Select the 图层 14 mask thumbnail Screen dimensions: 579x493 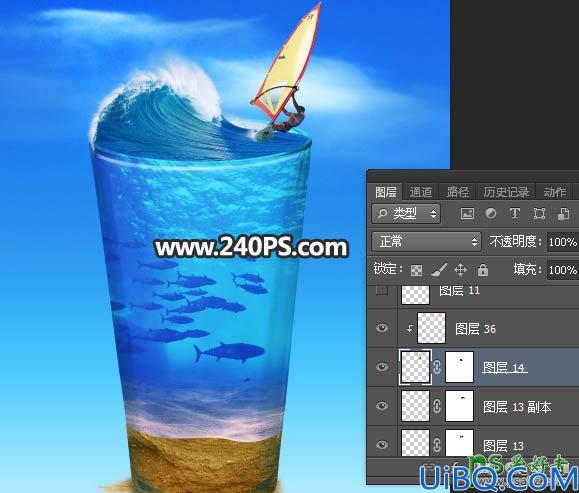[x=459, y=367]
